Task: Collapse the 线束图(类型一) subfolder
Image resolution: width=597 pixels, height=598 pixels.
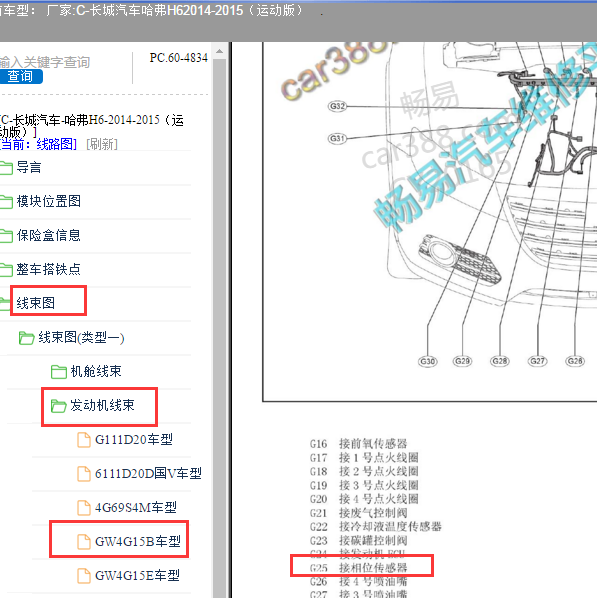Action: click(x=81, y=337)
